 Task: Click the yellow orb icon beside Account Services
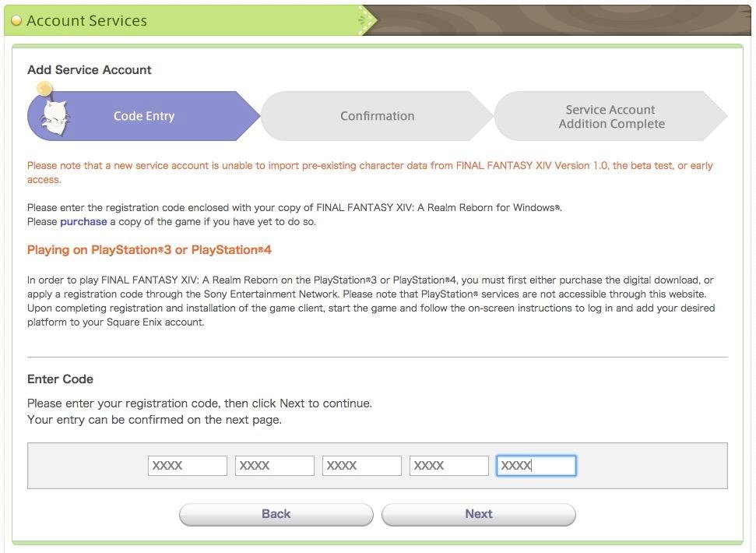click(x=16, y=21)
